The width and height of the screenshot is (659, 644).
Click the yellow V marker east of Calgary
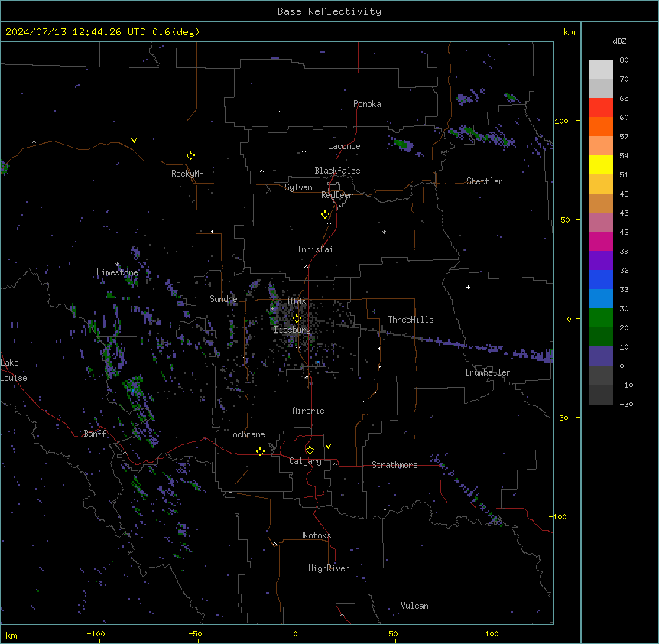tap(328, 447)
